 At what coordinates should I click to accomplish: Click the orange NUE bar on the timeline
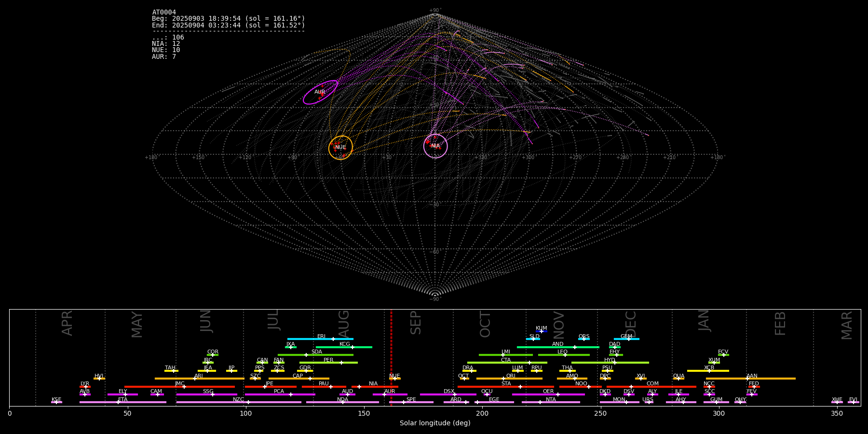pyautogui.click(x=395, y=379)
